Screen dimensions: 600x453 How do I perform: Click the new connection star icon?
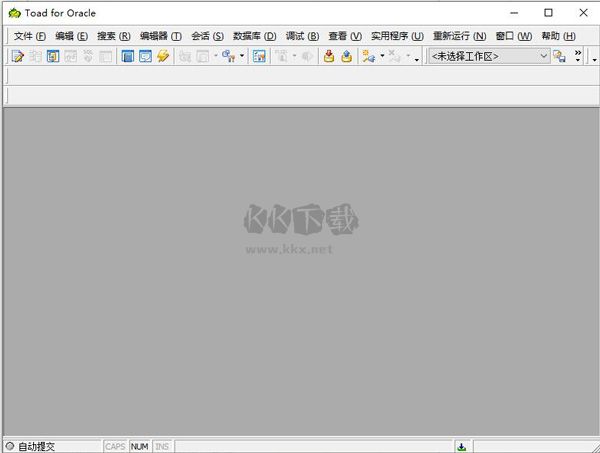[x=368, y=57]
